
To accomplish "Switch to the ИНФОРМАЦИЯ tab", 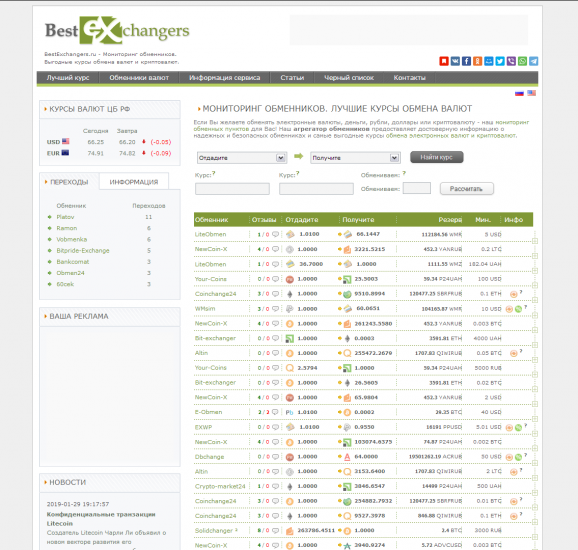I will 134,182.
